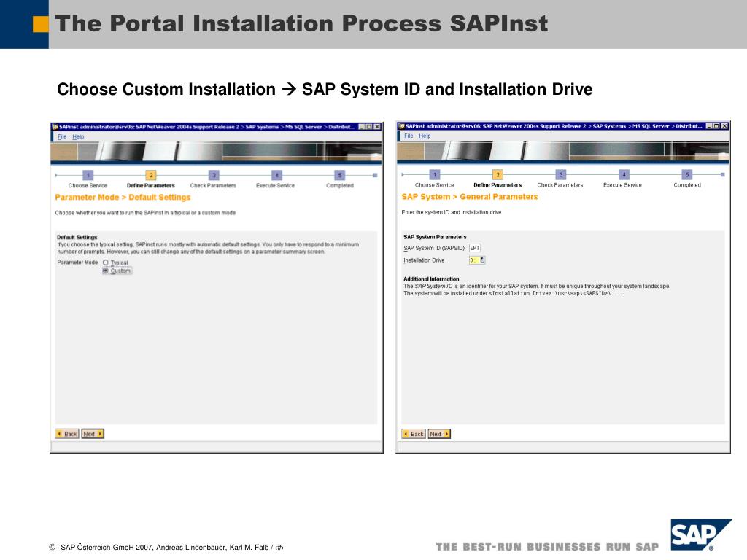The height and width of the screenshot is (560, 747).
Task: Click step 1 Choose Service marker in left window
Action: [88, 175]
